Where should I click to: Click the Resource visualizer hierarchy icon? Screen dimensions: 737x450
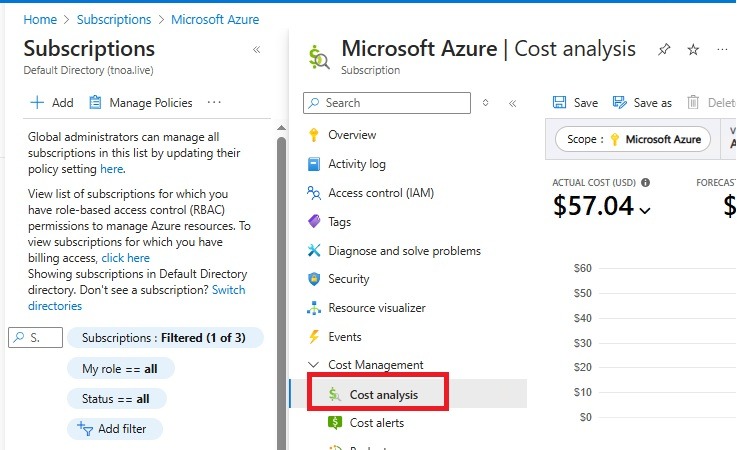coord(314,308)
